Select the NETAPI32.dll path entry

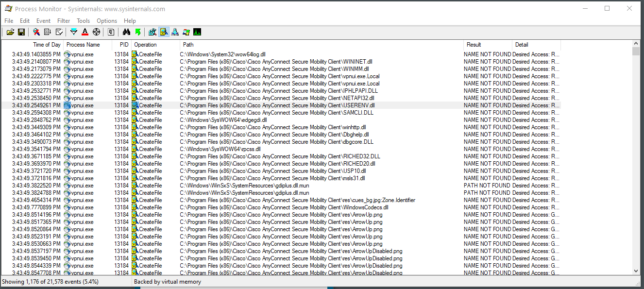tap(277, 98)
